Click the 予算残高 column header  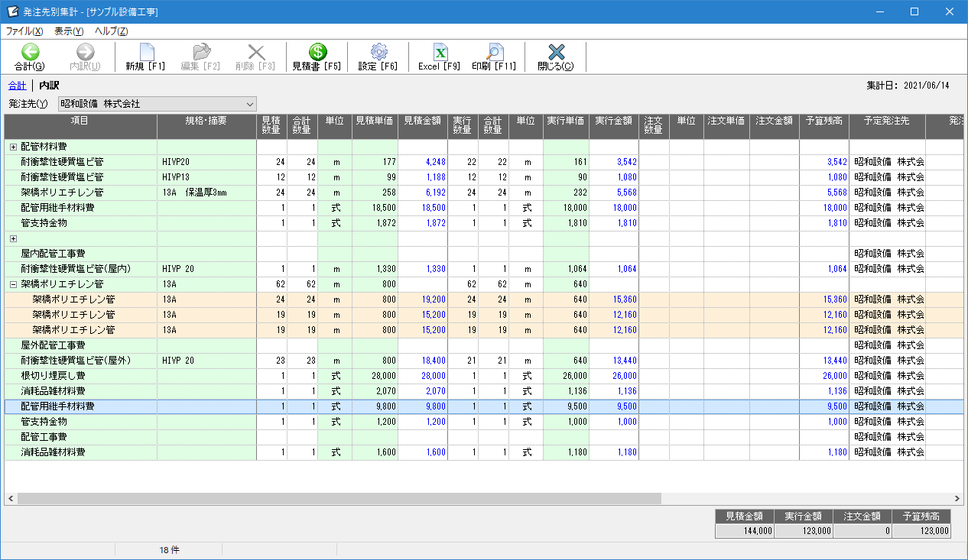point(824,127)
